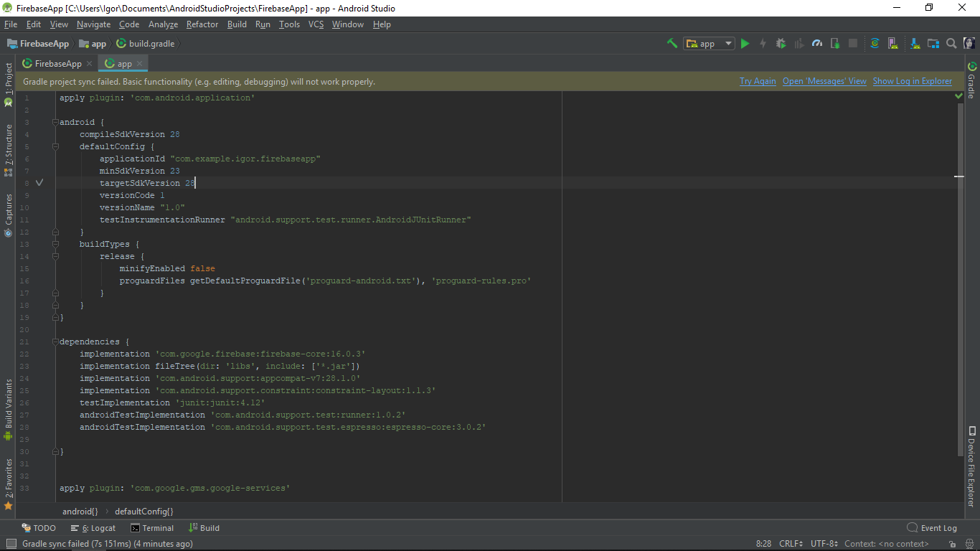
Task: Click defaultConfig{} breadcrumb at editor bottom
Action: pos(144,512)
